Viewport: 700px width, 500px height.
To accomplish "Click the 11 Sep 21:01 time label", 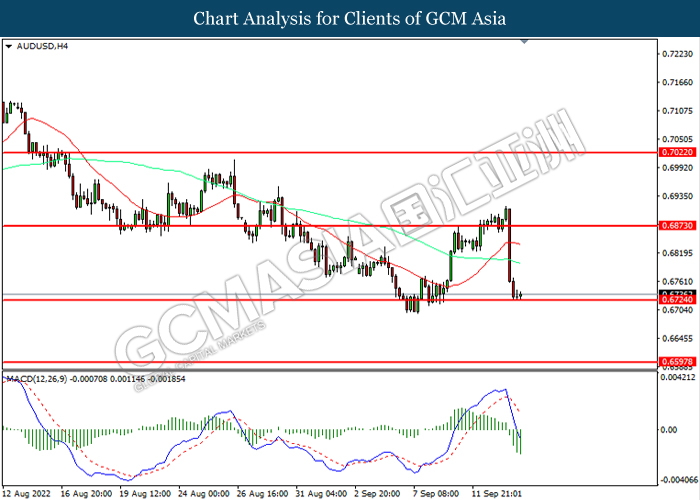I will coord(497,494).
